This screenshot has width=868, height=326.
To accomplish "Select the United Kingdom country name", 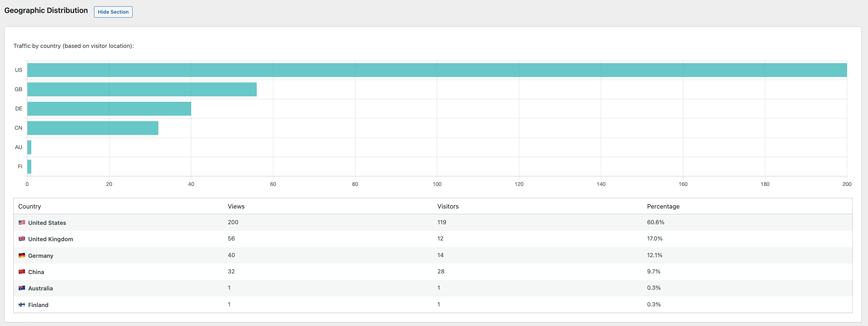I will [x=51, y=239].
